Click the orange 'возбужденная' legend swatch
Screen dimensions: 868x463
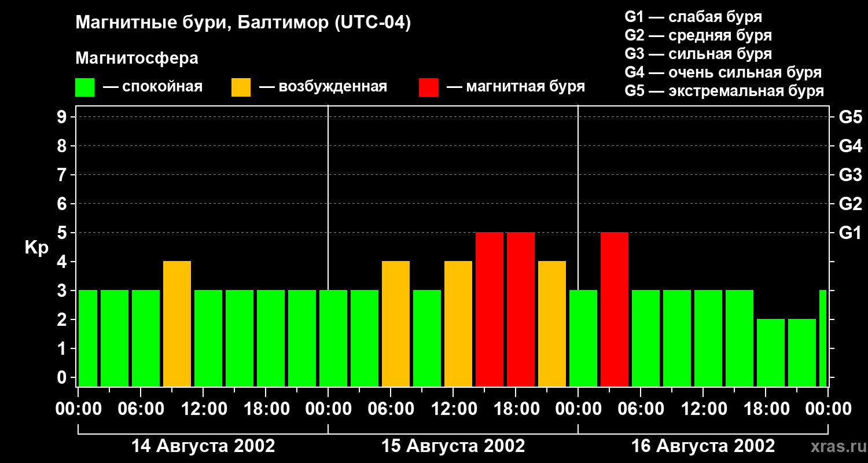[241, 87]
